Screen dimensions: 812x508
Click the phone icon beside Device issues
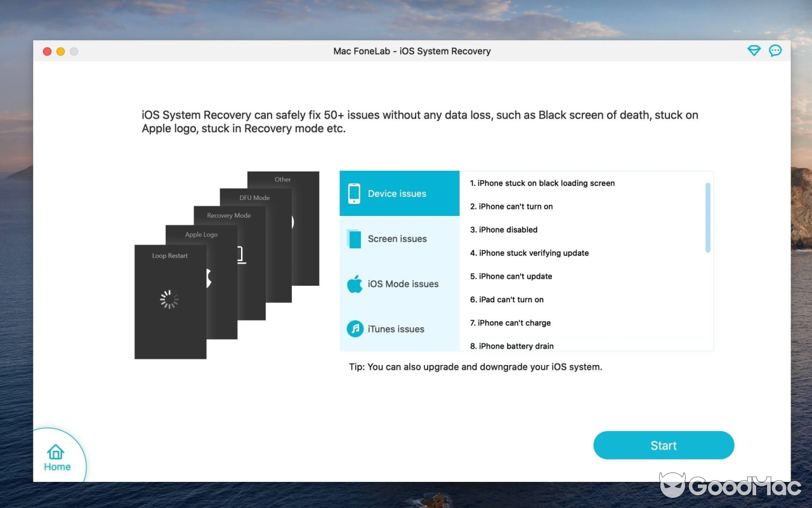click(354, 194)
